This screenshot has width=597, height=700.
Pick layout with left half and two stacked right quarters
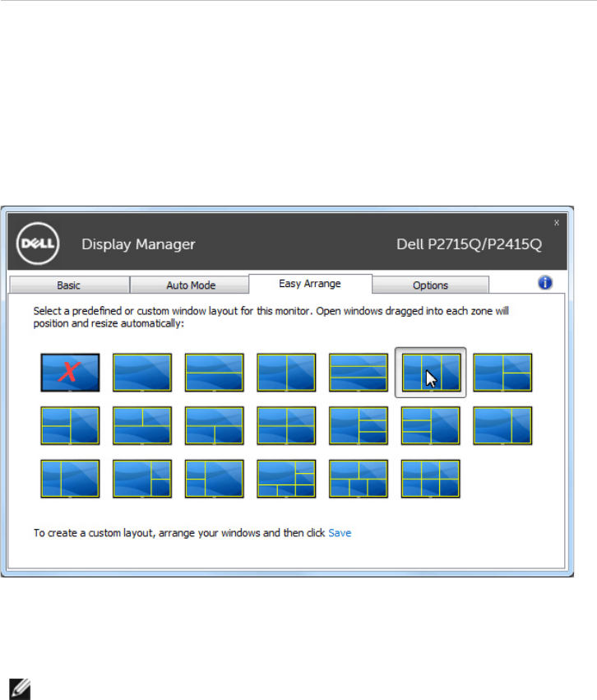pos(502,373)
